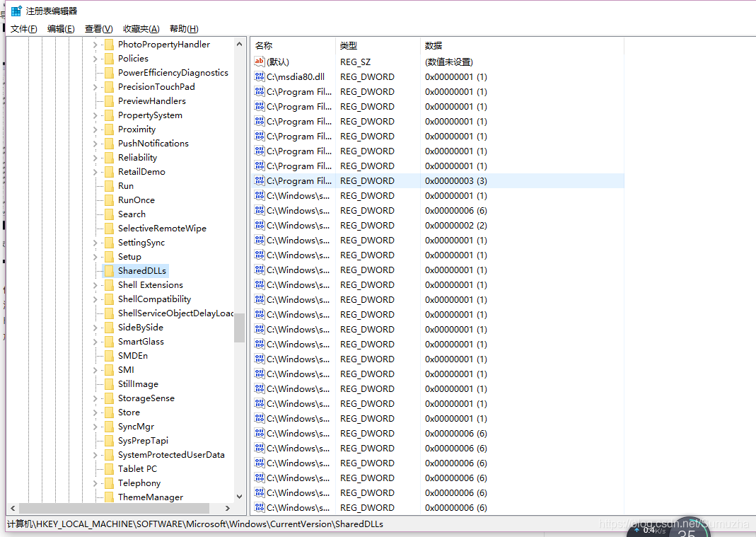Select the ShellCompatibility tree key
756x537 pixels.
(154, 299)
